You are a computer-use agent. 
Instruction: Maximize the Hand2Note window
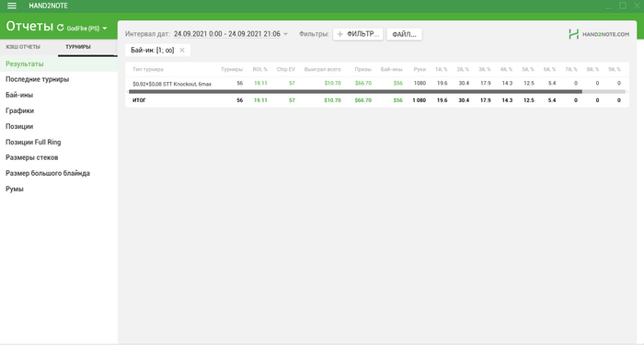[x=623, y=6]
